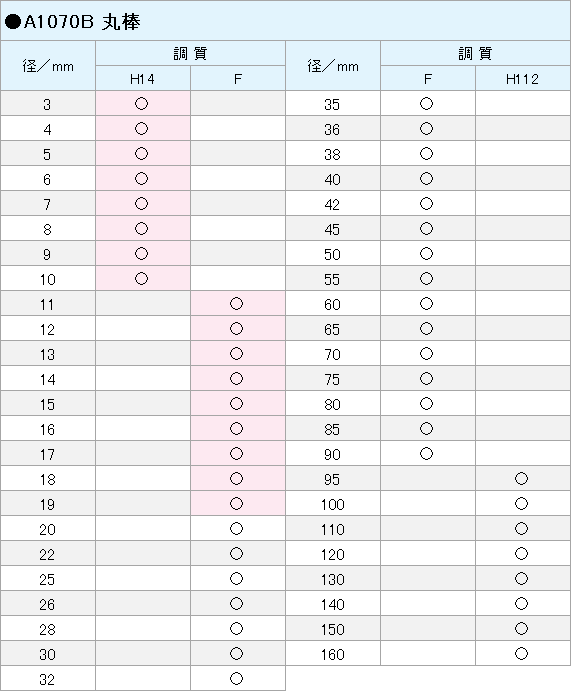Click the right 径/mm header cell
The height and width of the screenshot is (691, 571).
click(x=333, y=66)
